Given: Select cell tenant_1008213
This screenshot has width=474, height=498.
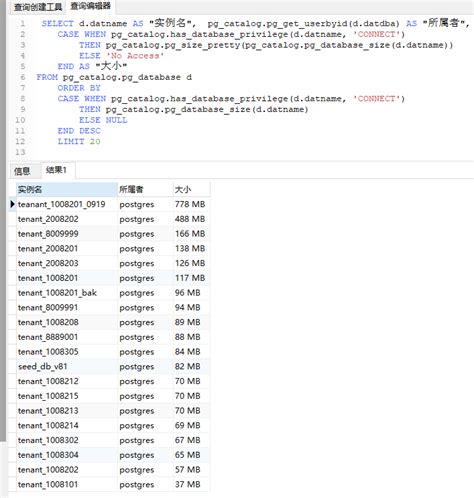Looking at the screenshot, I should (x=67, y=411).
